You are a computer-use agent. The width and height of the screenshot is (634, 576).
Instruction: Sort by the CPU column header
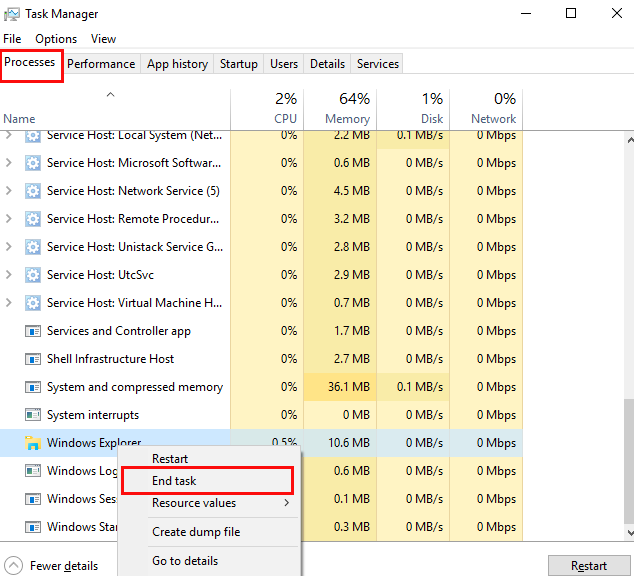267,109
